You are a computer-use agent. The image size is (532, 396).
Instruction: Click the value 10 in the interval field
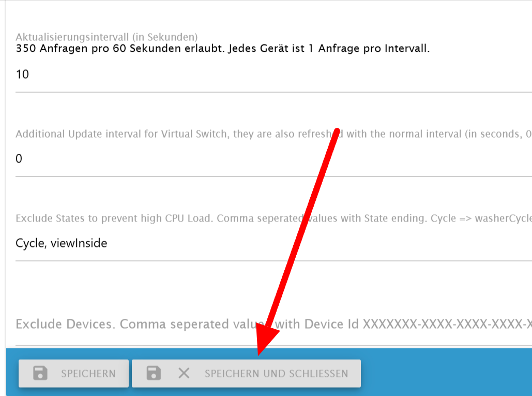[x=22, y=75]
